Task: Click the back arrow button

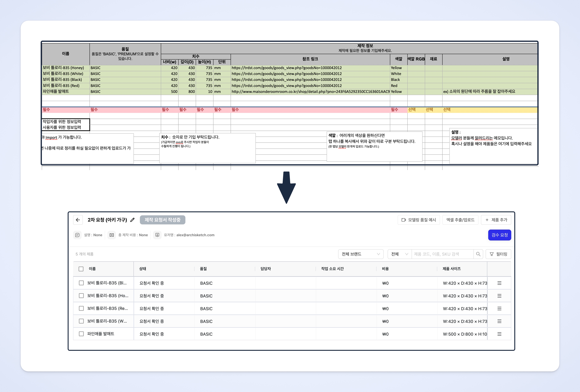Action: click(78, 220)
